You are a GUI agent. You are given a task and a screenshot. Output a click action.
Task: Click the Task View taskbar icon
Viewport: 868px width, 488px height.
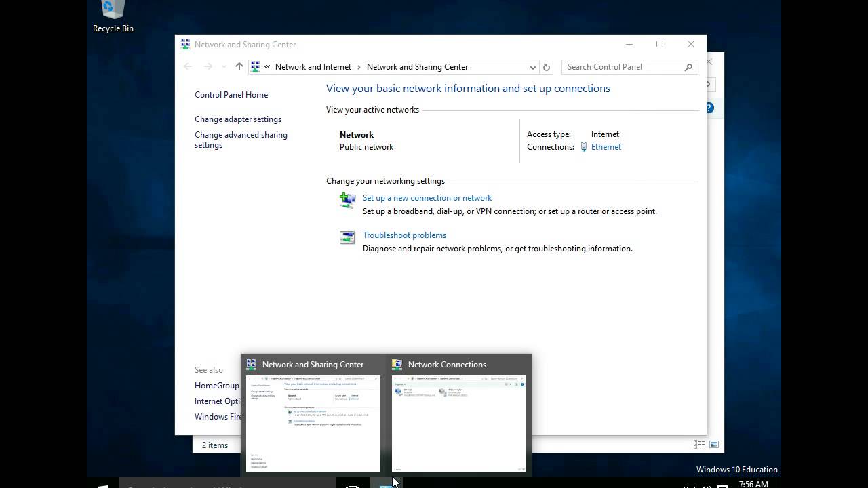point(353,484)
